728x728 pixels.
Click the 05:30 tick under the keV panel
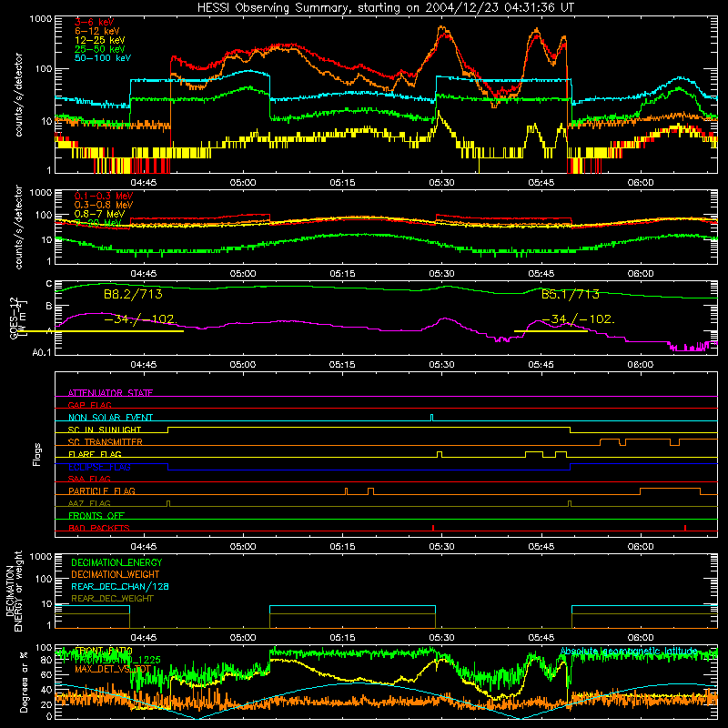coord(441,183)
